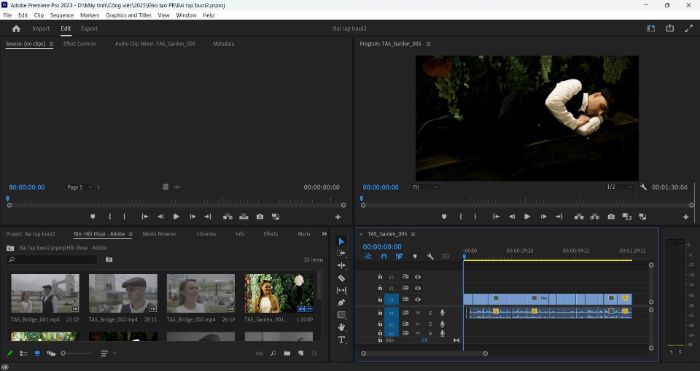The width and height of the screenshot is (700, 371).
Task: Open the Workspaces icon in header
Action: pos(651,28)
